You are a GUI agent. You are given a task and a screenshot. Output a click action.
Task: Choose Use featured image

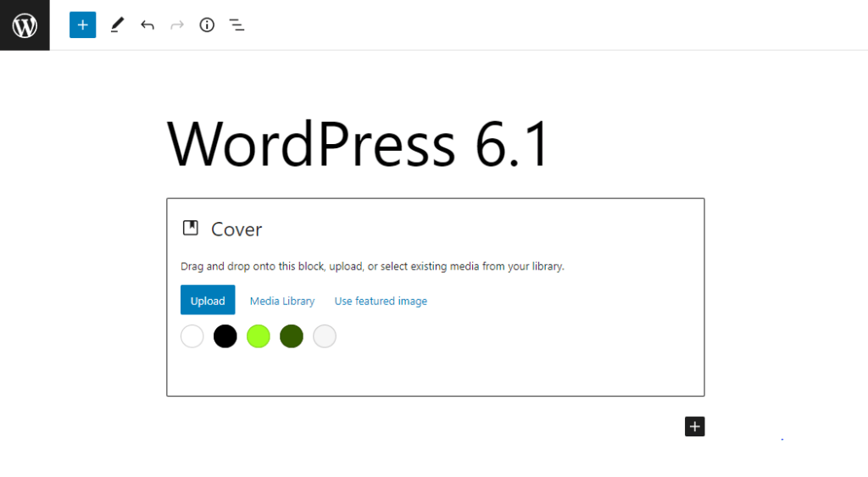pyautogui.click(x=381, y=301)
